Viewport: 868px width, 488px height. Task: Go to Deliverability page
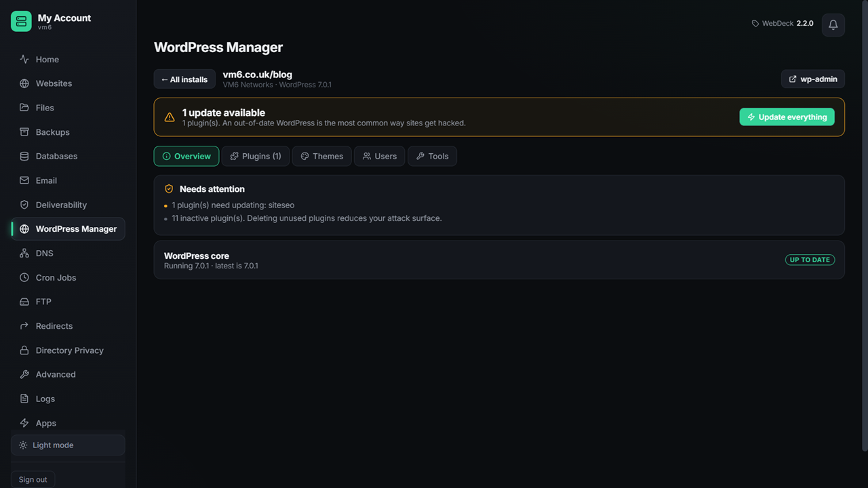click(x=68, y=205)
